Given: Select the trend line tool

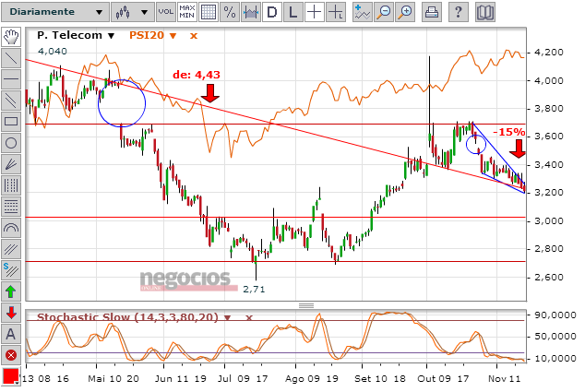Looking at the screenshot, I should pyautogui.click(x=11, y=58).
